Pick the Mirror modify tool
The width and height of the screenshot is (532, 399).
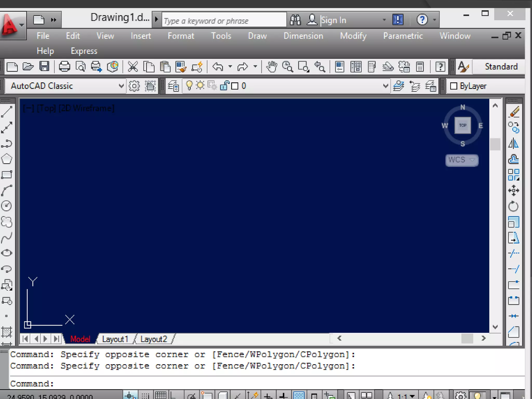pos(513,143)
